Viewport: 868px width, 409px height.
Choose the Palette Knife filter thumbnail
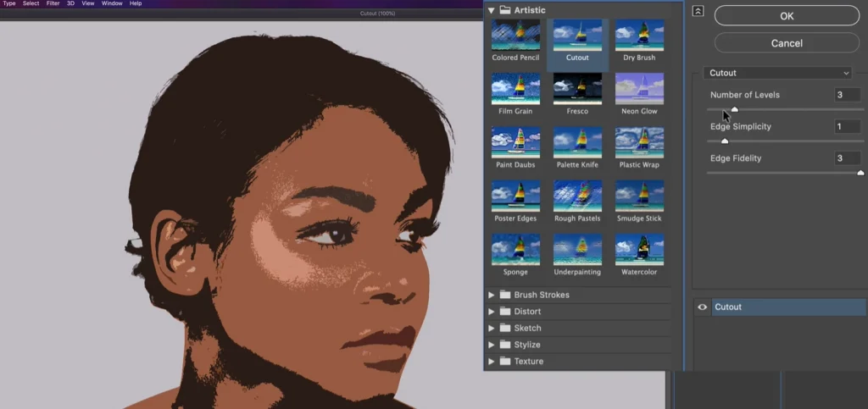(x=577, y=142)
